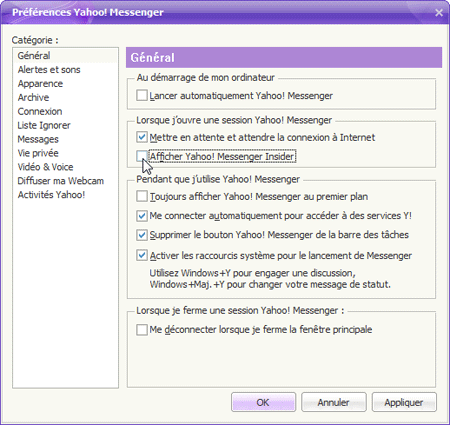
Task: Open the Vidéo & Voice category
Action: pyautogui.click(x=65, y=167)
